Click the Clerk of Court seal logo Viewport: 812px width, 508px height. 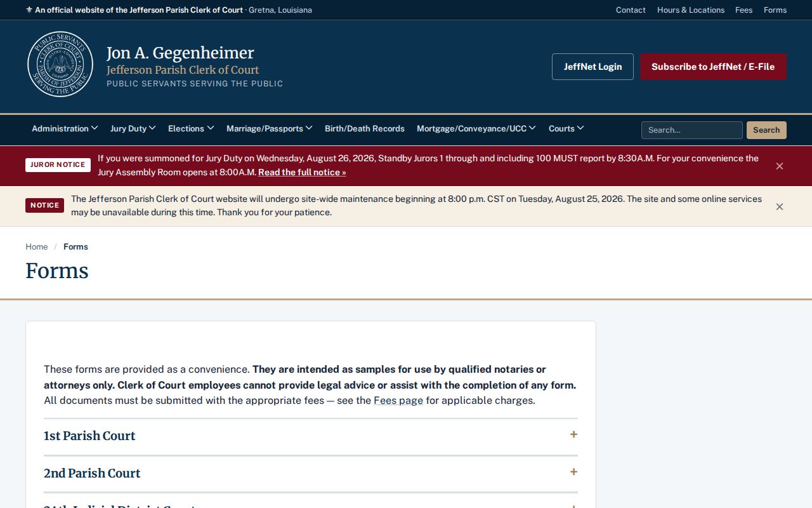[60, 64]
